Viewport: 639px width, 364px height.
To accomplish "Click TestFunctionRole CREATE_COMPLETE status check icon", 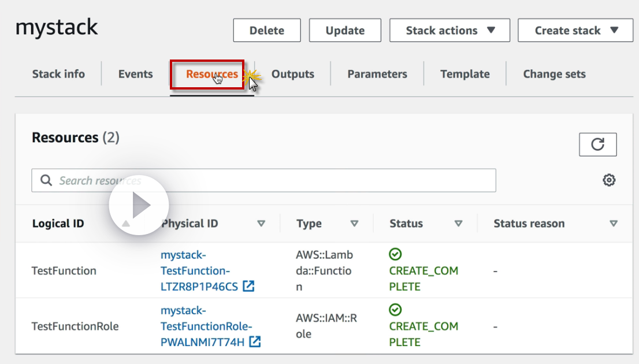I will [395, 310].
